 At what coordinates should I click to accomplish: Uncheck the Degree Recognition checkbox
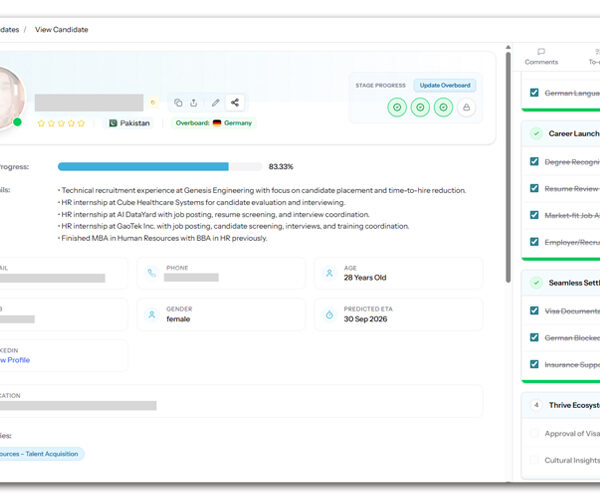point(534,161)
